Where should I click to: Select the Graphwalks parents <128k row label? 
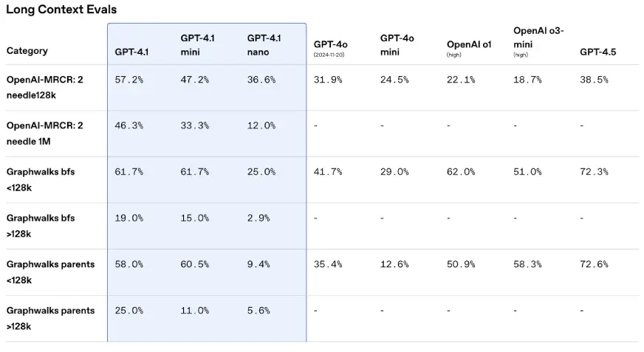tap(50, 272)
